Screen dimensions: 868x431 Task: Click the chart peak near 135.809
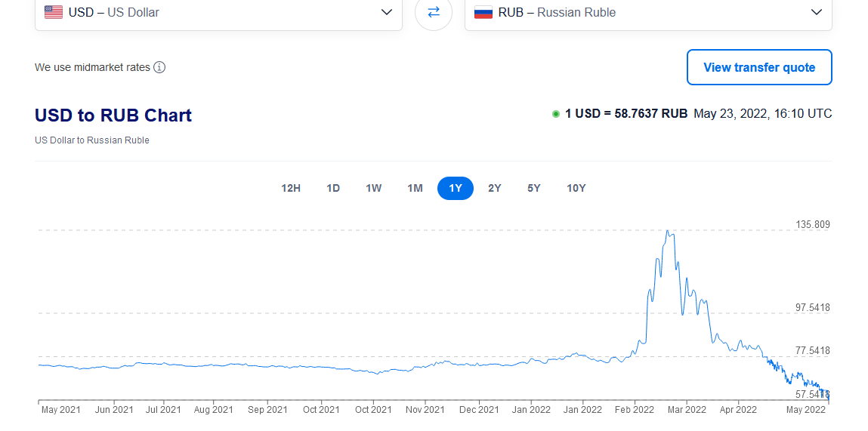pyautogui.click(x=668, y=231)
